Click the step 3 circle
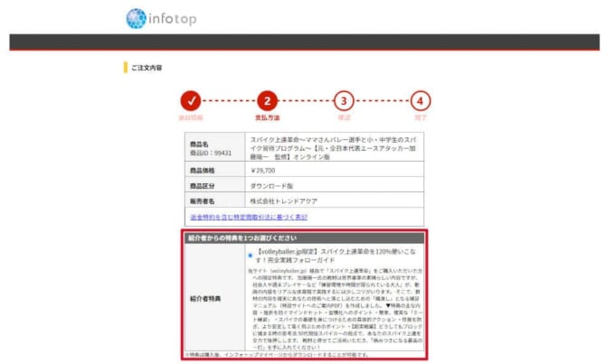 click(x=344, y=101)
